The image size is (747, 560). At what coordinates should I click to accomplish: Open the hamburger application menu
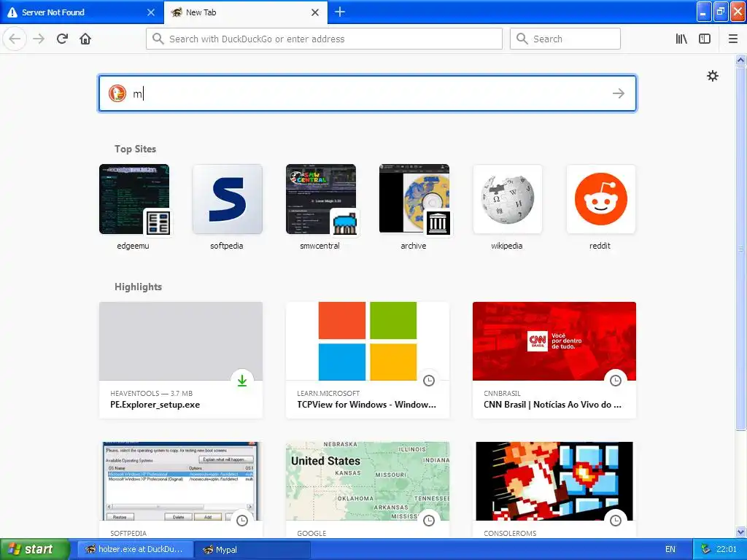(733, 39)
